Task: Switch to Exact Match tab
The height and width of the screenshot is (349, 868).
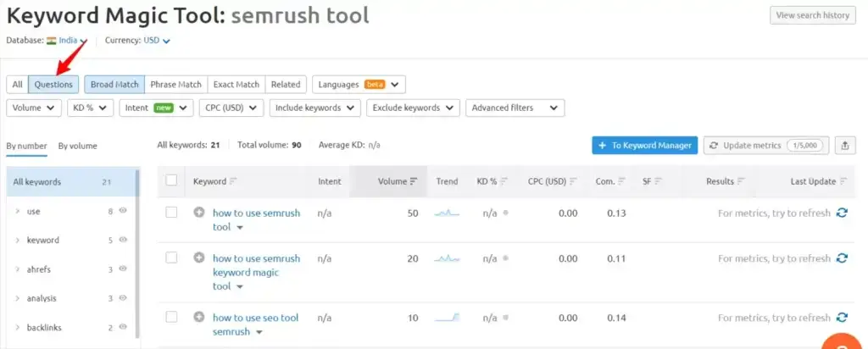Action: pyautogui.click(x=236, y=85)
